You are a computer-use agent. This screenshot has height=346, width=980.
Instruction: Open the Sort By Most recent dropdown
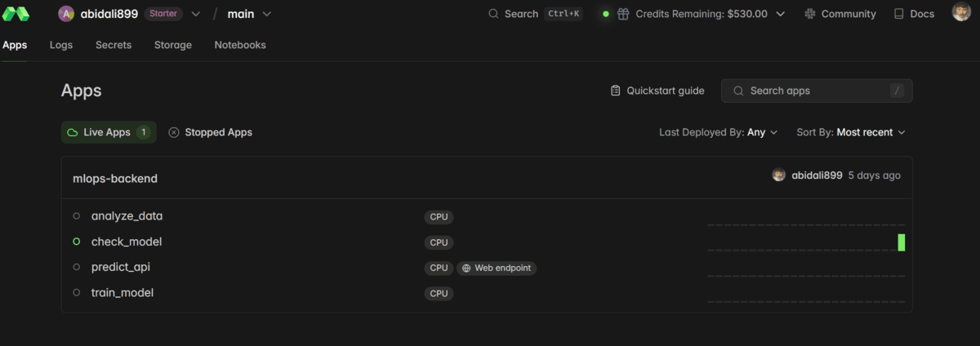[x=851, y=132]
